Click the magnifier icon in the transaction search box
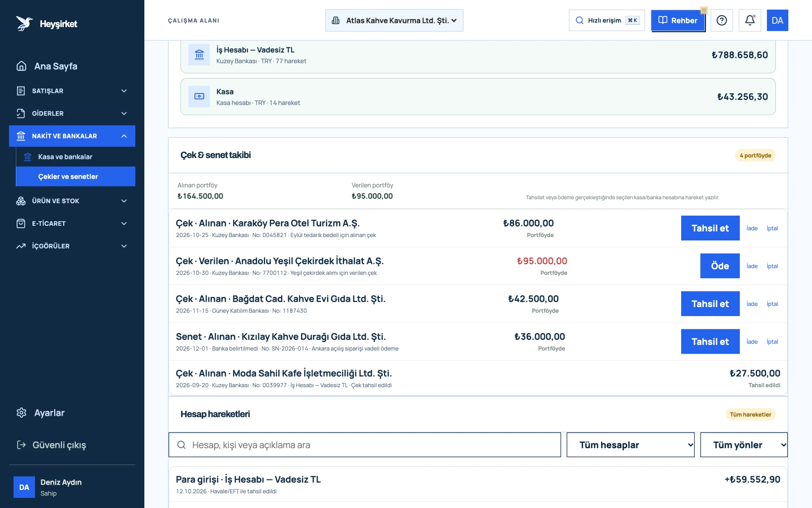This screenshot has height=508, width=812. click(x=181, y=445)
